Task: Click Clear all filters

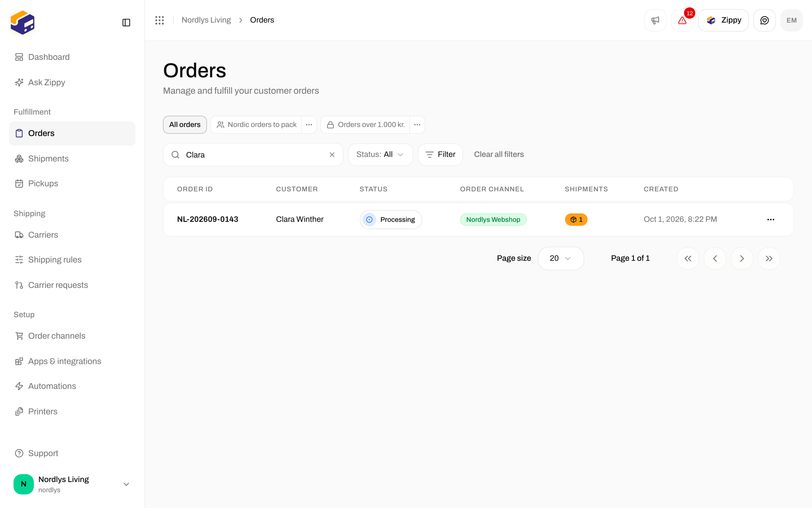Action: coord(498,155)
